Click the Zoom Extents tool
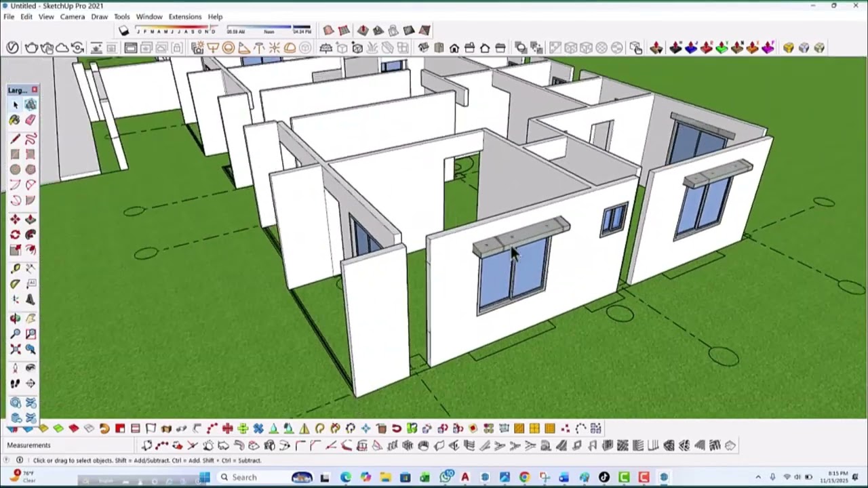Image resolution: width=868 pixels, height=488 pixels. click(15, 350)
